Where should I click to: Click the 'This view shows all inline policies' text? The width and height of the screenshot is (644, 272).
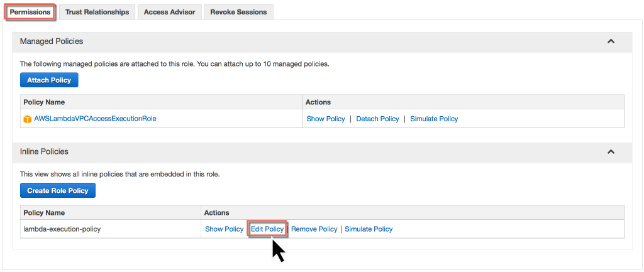coord(120,175)
